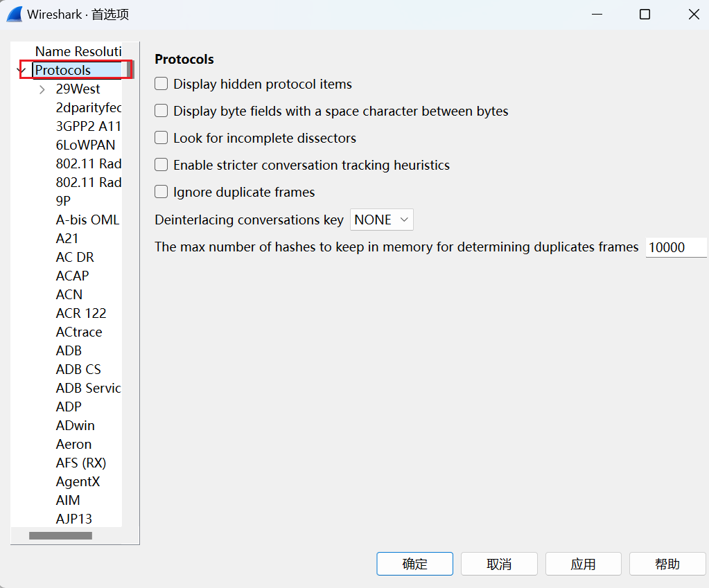The width and height of the screenshot is (709, 588).
Task: Click the max hashes number field
Action: click(x=675, y=247)
